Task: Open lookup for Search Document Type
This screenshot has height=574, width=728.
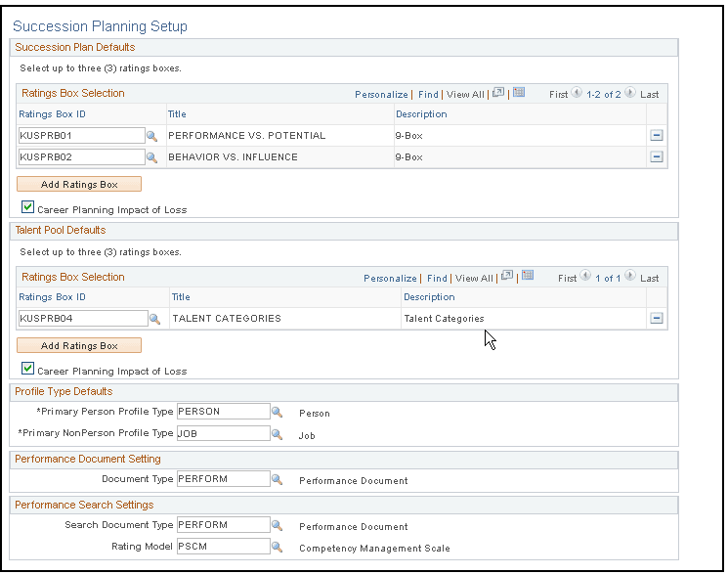Action: pos(277,525)
